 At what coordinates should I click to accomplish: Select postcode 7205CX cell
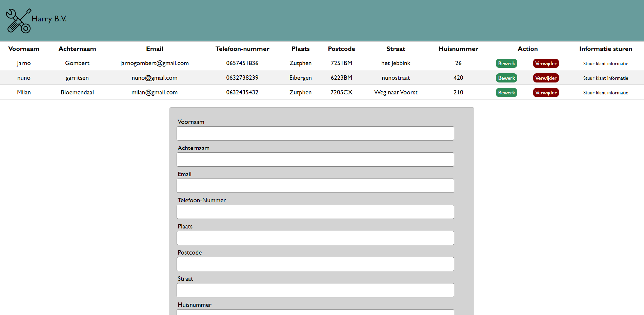(341, 92)
